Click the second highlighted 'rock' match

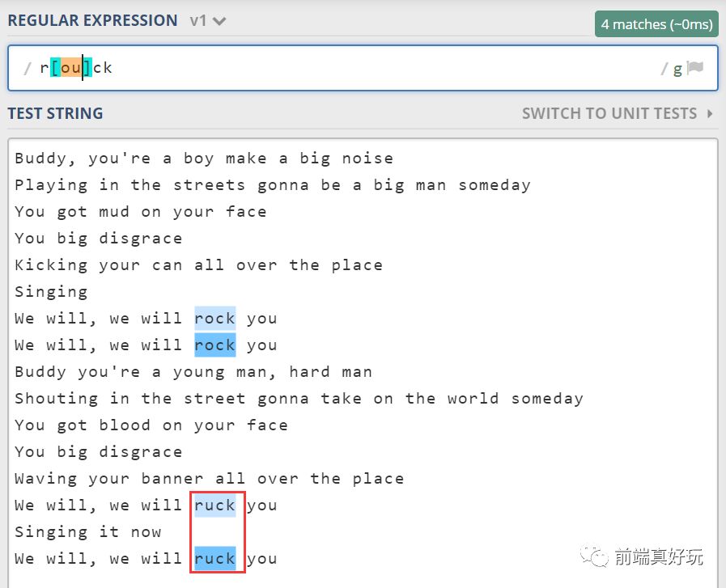click(214, 345)
